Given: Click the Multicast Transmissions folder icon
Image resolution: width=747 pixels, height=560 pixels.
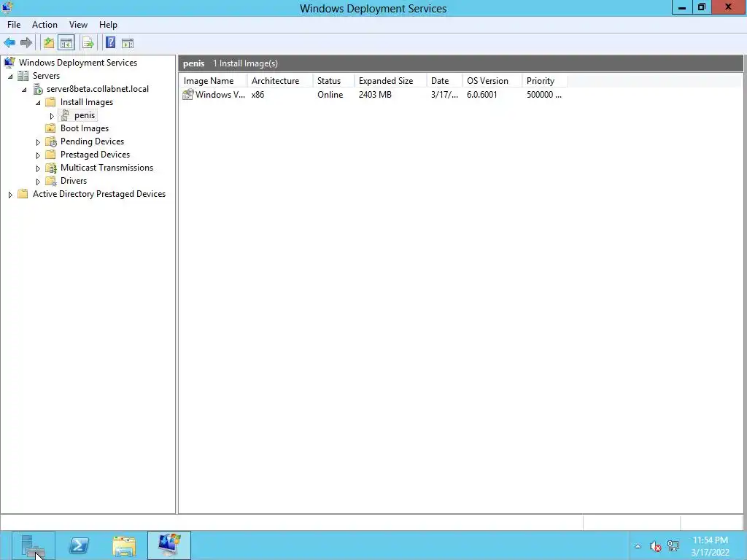Looking at the screenshot, I should click(50, 168).
